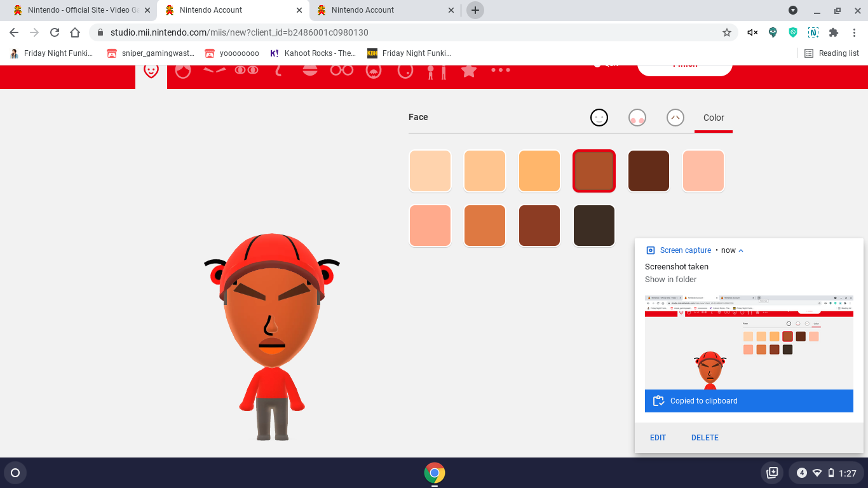The width and height of the screenshot is (868, 488).
Task: Collapse the Screen capture notification chevron
Action: 741,250
